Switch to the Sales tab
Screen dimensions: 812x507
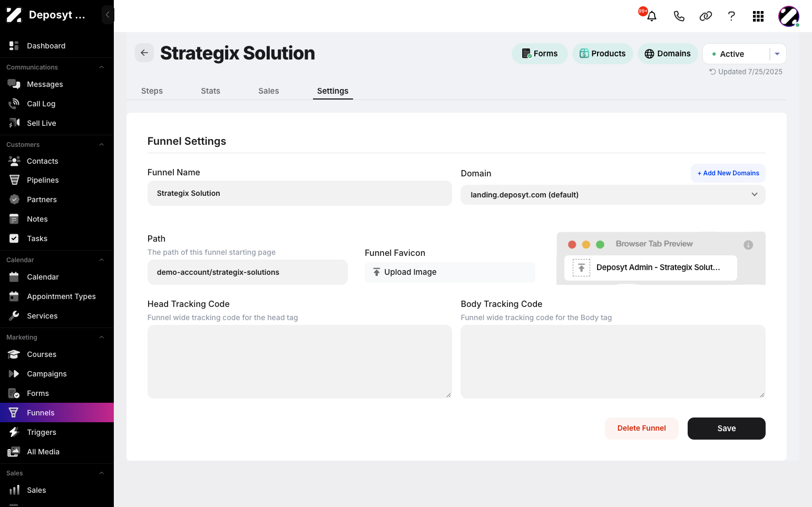click(268, 91)
